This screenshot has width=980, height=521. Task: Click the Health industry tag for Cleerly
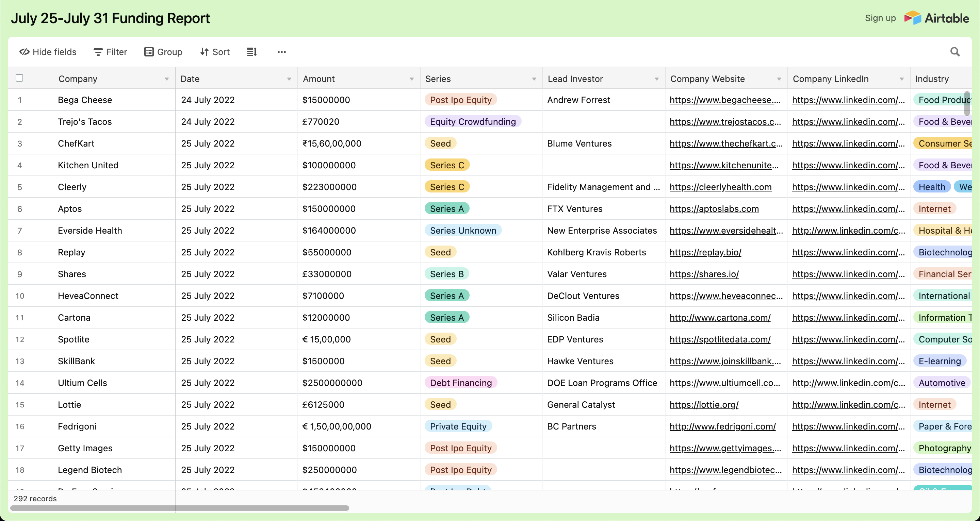tap(932, 187)
